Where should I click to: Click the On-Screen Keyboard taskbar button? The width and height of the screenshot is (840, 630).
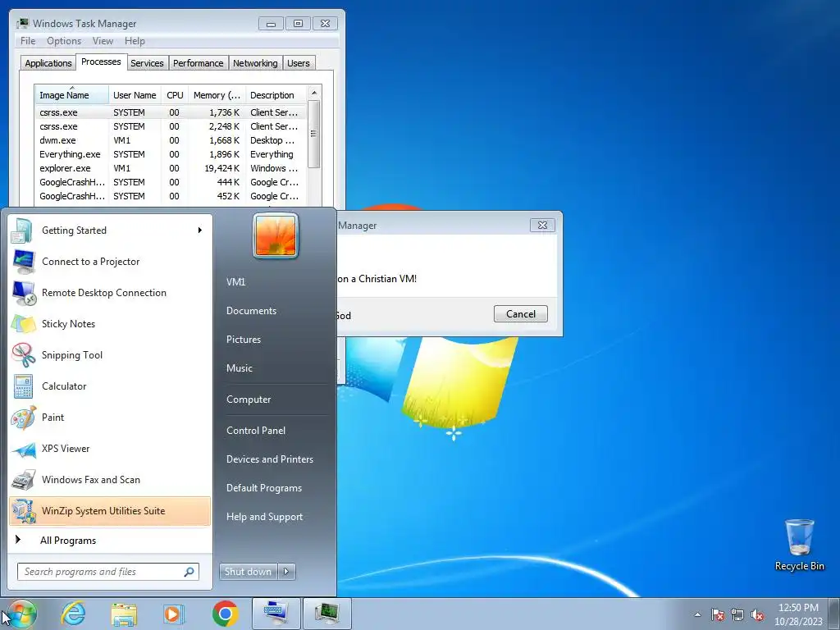276,614
